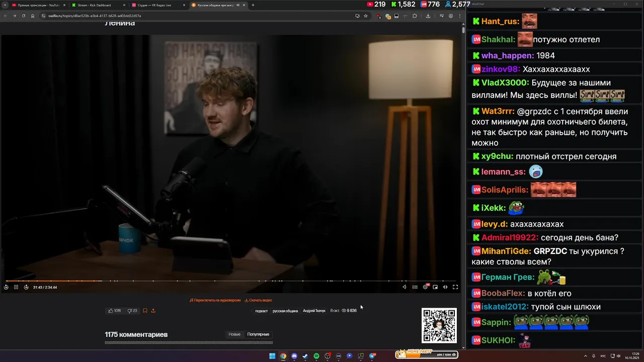The height and width of the screenshot is (362, 644).
Task: Open Spotify from taskbar
Action: click(316, 356)
